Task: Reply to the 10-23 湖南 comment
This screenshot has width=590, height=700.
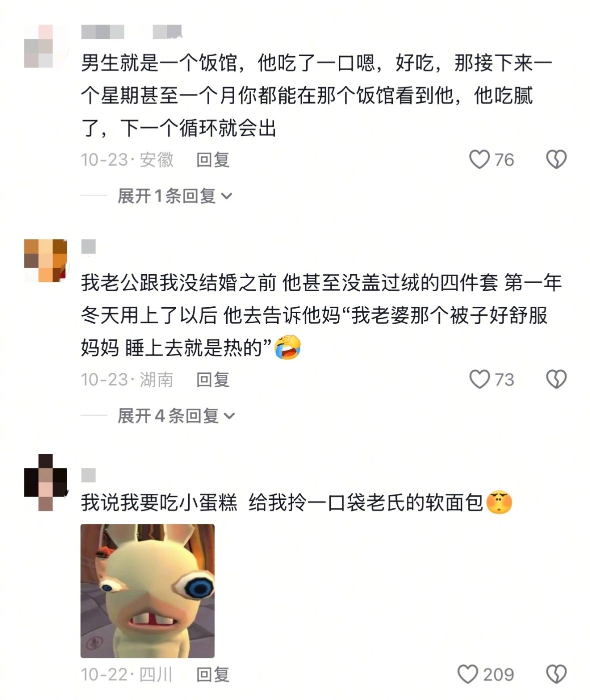Action: pos(213,379)
